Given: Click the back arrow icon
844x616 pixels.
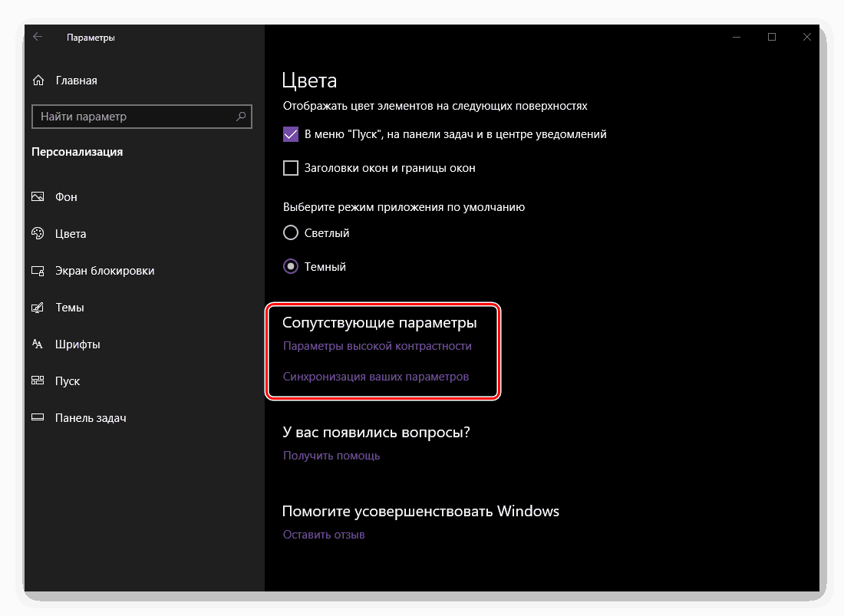Looking at the screenshot, I should [38, 37].
